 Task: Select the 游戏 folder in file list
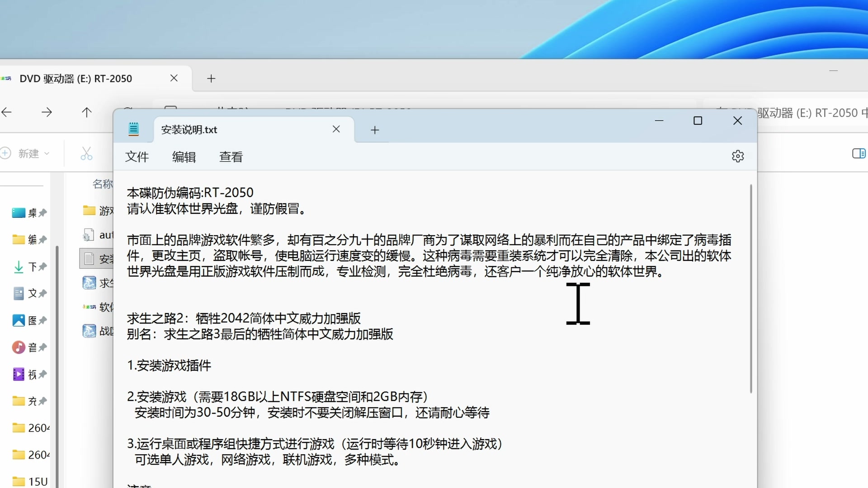pyautogui.click(x=98, y=211)
